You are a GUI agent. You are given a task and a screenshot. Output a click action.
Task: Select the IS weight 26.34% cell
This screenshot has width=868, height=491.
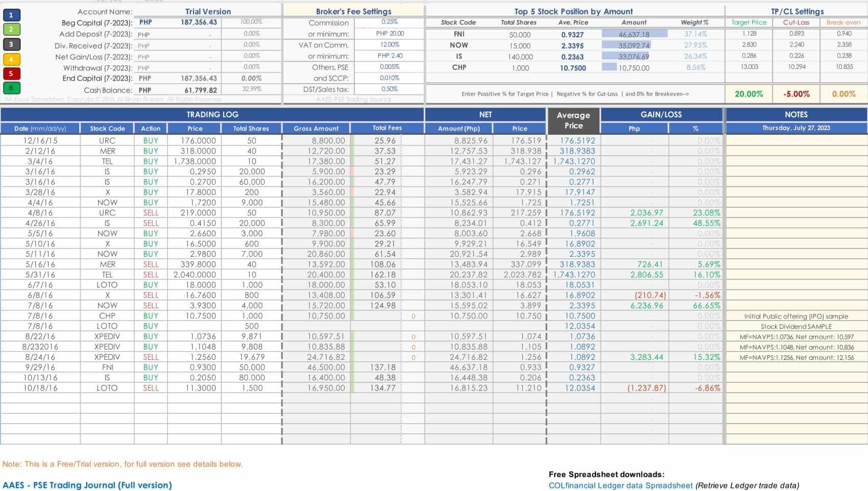coord(695,56)
